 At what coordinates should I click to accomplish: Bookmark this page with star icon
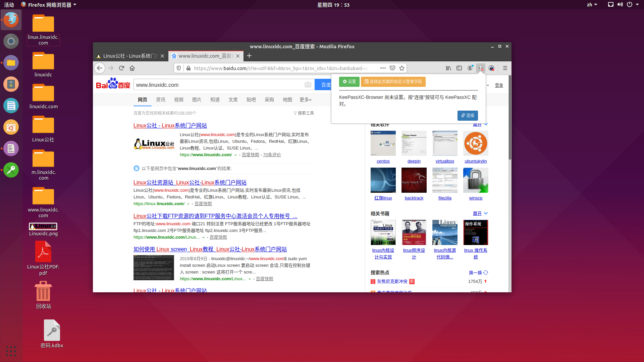[x=402, y=68]
